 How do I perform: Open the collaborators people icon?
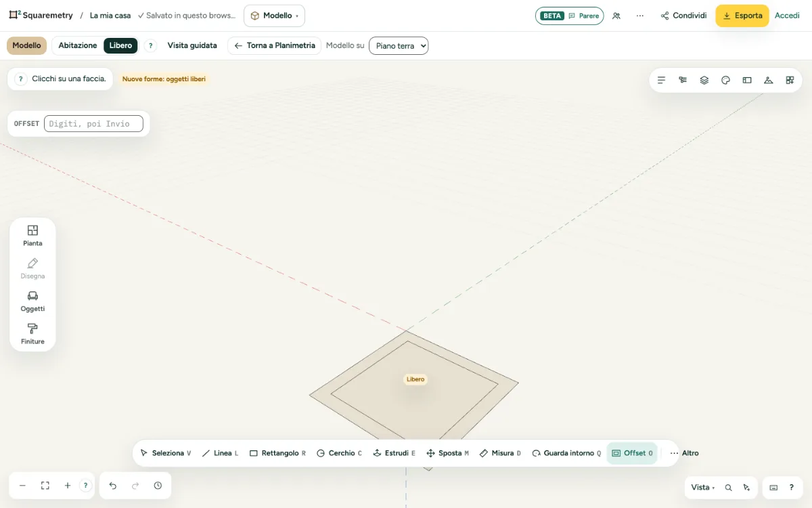[616, 16]
